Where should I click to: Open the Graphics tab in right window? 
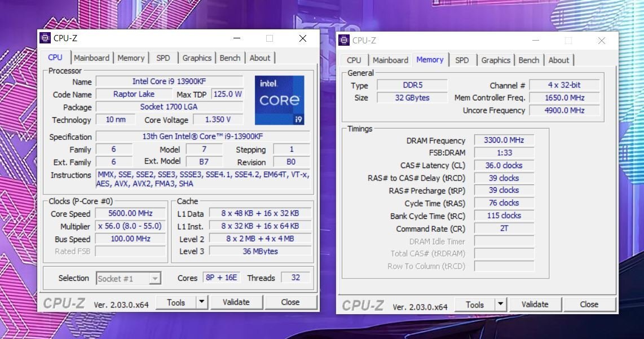click(496, 60)
